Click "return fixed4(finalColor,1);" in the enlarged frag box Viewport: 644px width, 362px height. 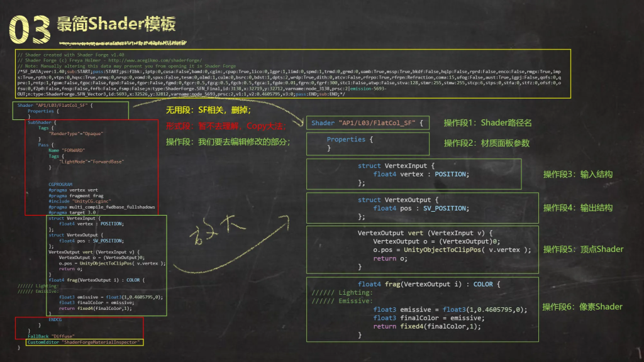click(x=426, y=326)
